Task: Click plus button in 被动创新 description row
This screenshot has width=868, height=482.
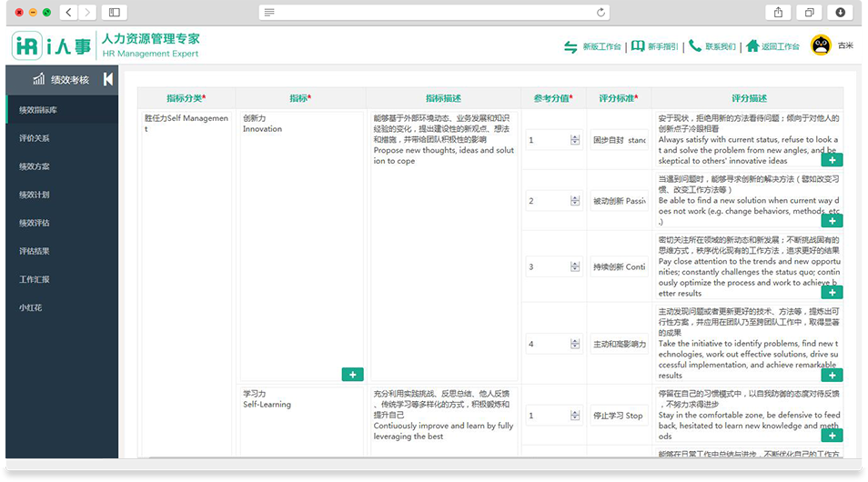Action: (832, 221)
